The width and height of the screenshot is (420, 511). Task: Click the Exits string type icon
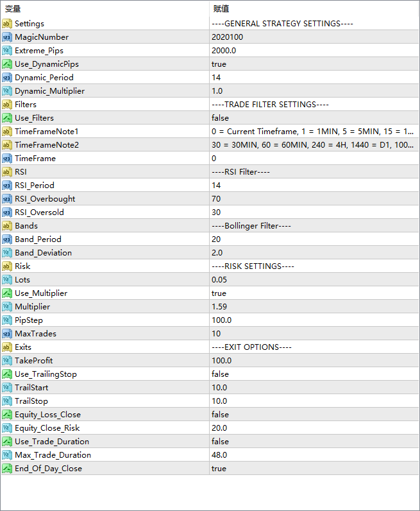point(7,347)
